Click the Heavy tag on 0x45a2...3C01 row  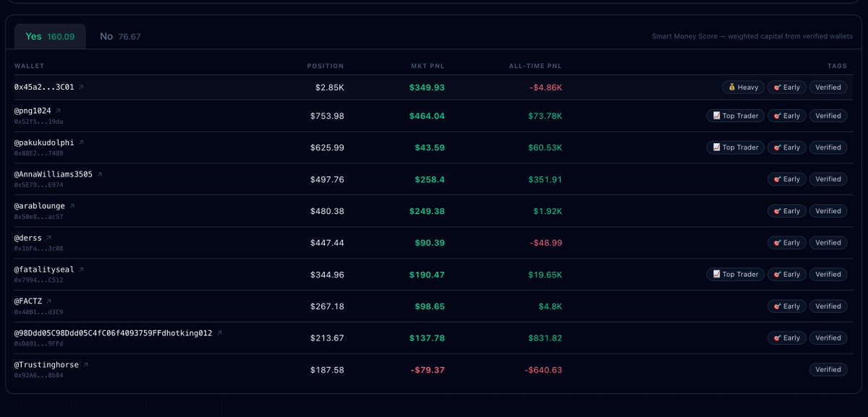point(743,87)
